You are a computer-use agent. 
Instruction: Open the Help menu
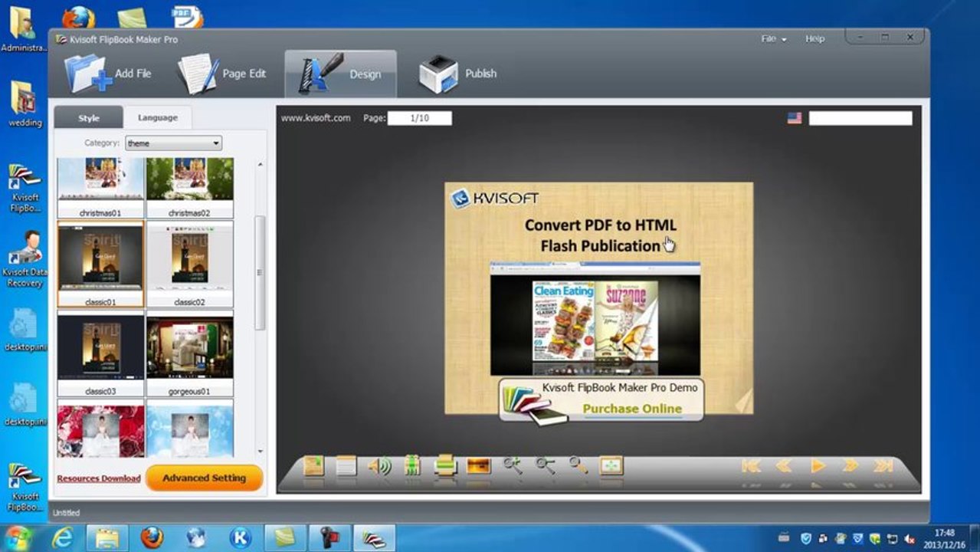click(x=814, y=38)
